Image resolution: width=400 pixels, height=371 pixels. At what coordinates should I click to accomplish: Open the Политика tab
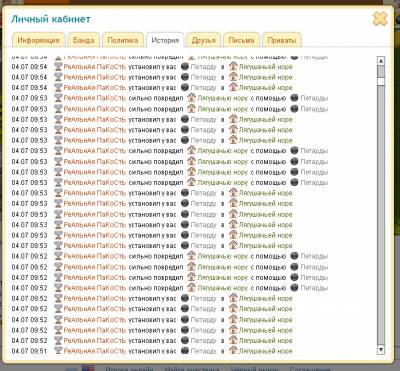[x=123, y=40]
